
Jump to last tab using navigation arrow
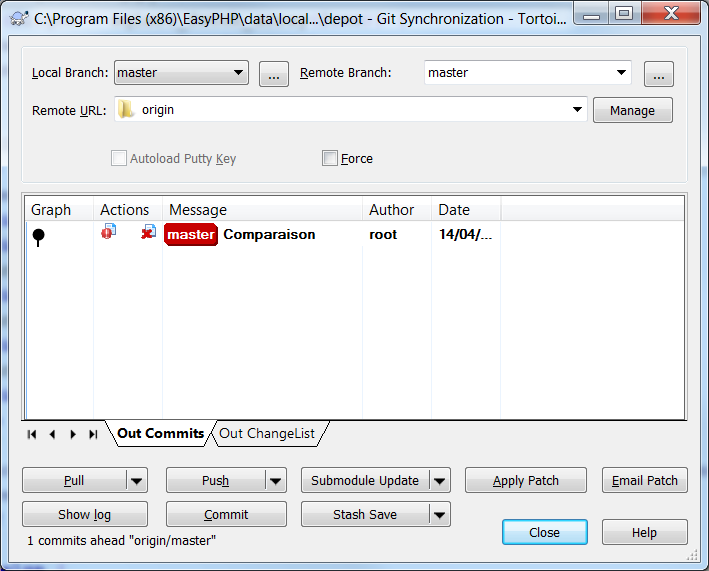click(93, 434)
